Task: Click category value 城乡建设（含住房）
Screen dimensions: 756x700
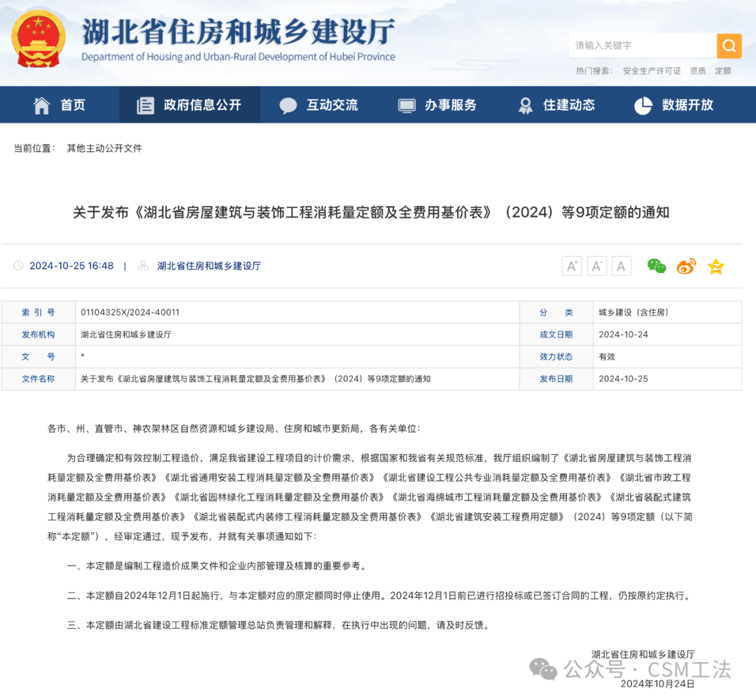Action: [x=633, y=312]
